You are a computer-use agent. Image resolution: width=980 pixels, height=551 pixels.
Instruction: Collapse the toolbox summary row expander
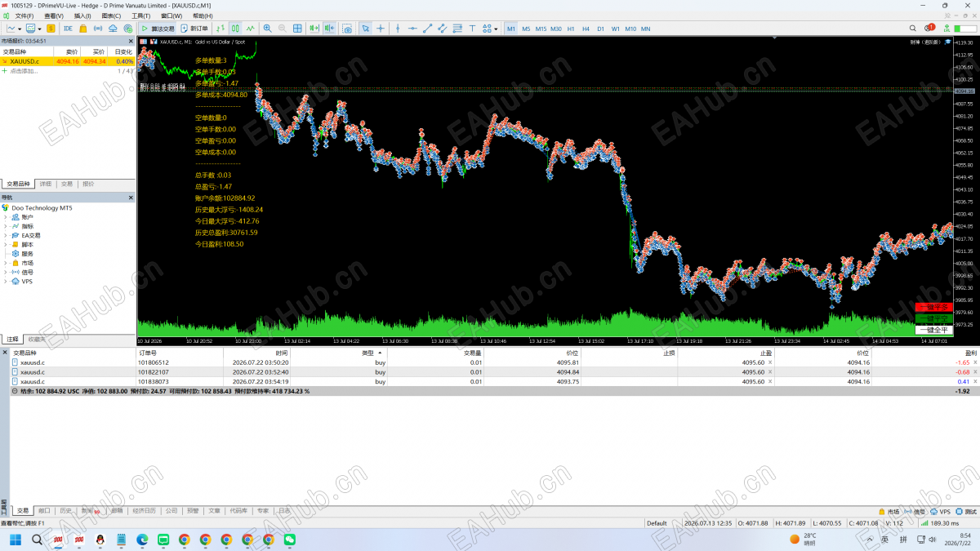point(16,391)
